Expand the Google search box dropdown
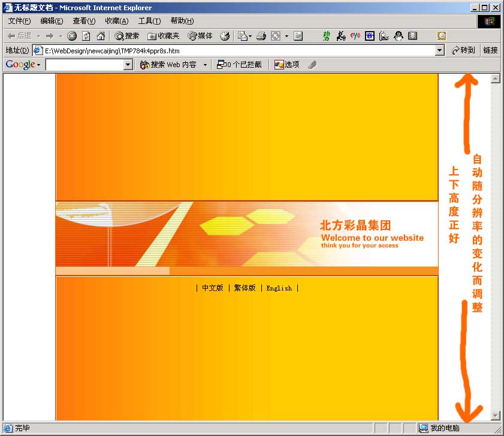Screen dimensions: 504x436 point(128,65)
